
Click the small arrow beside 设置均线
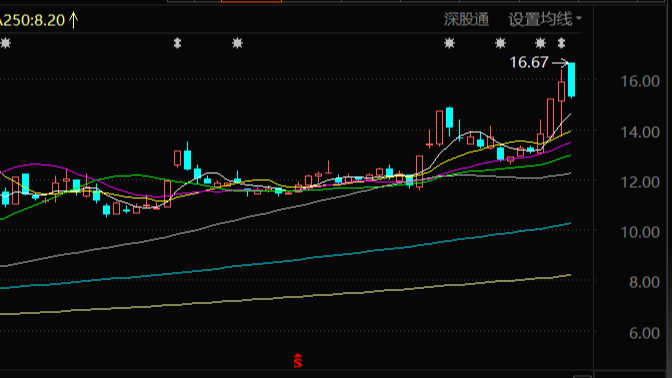click(579, 18)
